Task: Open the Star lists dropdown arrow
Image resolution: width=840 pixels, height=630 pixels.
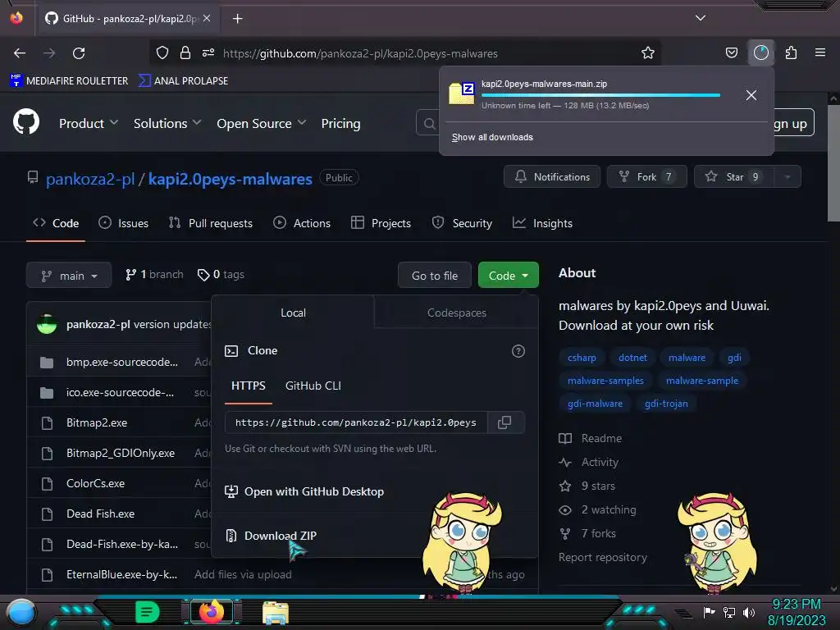Action: (x=787, y=177)
